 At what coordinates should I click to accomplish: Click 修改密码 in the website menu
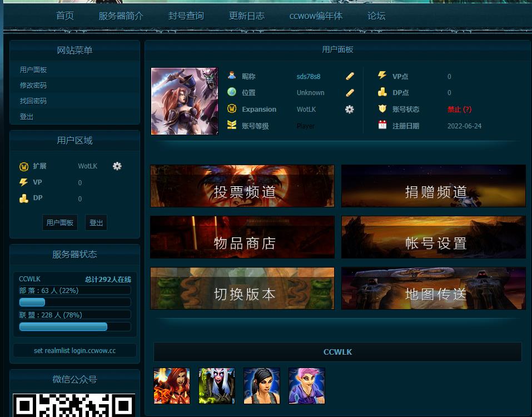pyautogui.click(x=33, y=86)
